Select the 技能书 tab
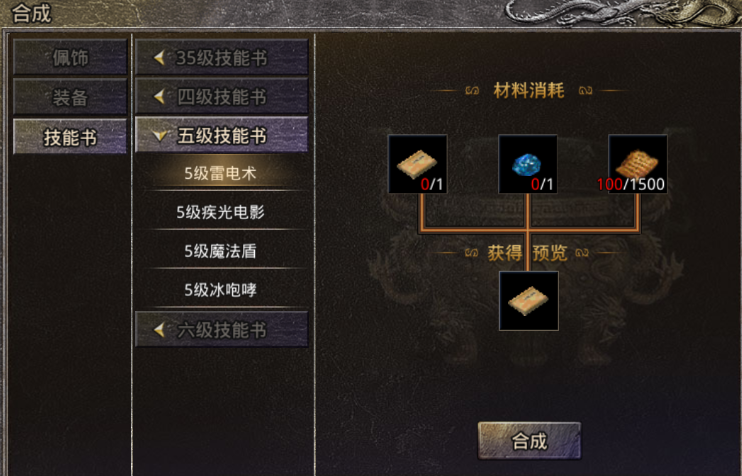Image resolution: width=742 pixels, height=476 pixels. (x=70, y=137)
